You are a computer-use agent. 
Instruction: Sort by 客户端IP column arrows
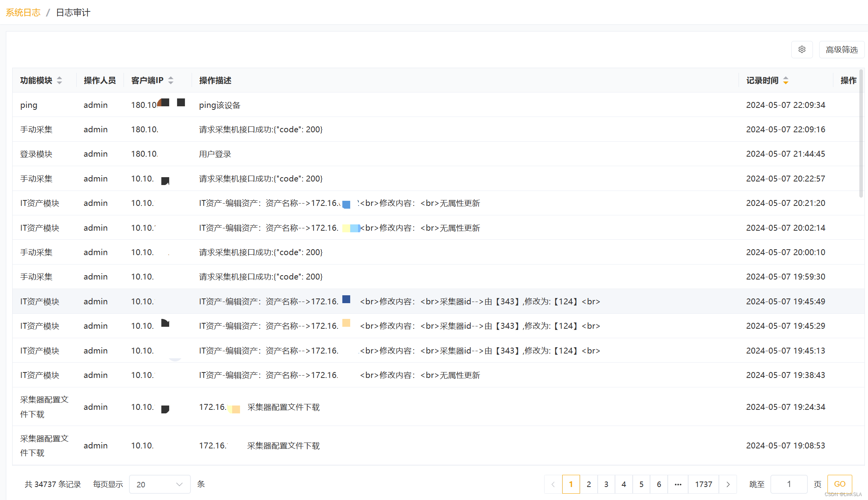click(x=171, y=81)
